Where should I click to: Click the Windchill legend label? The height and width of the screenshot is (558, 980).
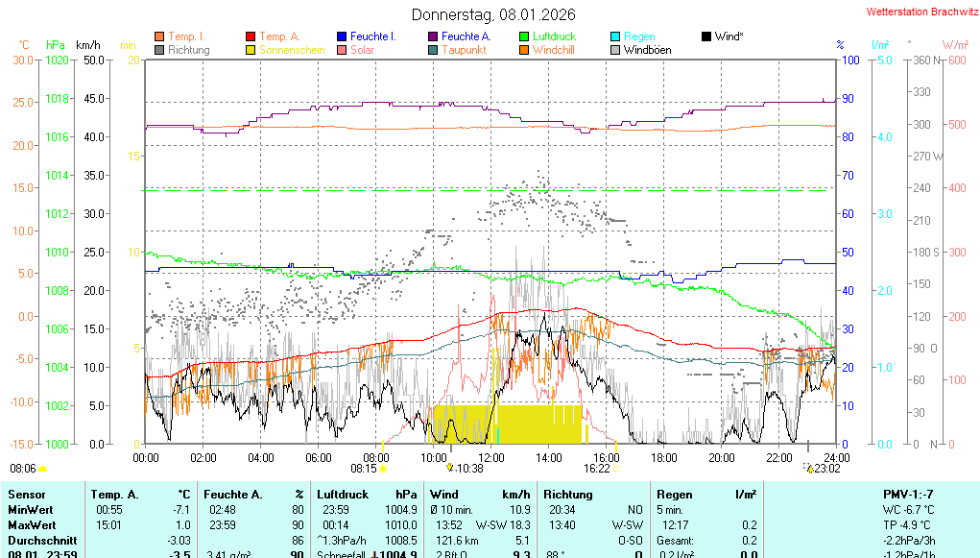(553, 50)
